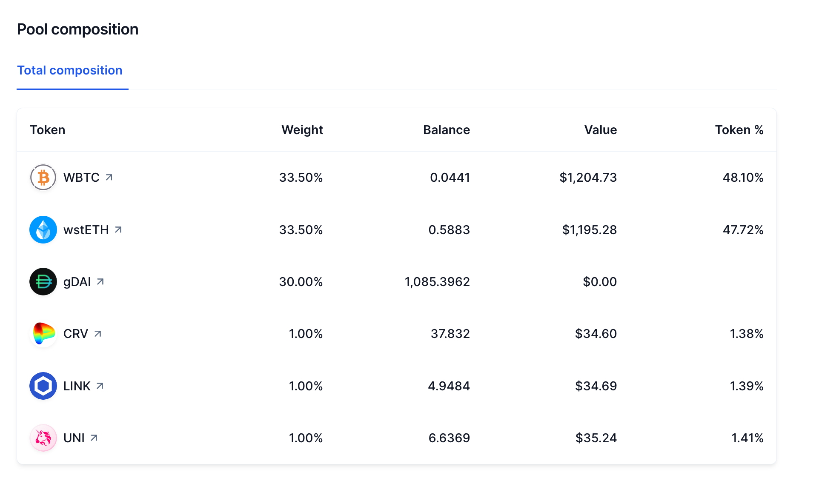Click the WBTC Bitcoin token icon
The width and height of the screenshot is (819, 504).
pos(43,178)
